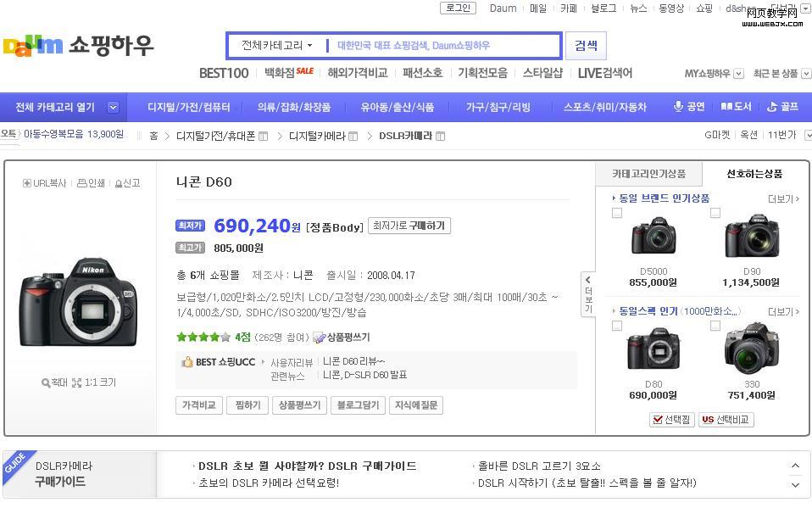Image resolution: width=812 pixels, height=508 pixels.
Task: Open the MY쇼핑하우 dropdown arrow
Action: (x=738, y=74)
